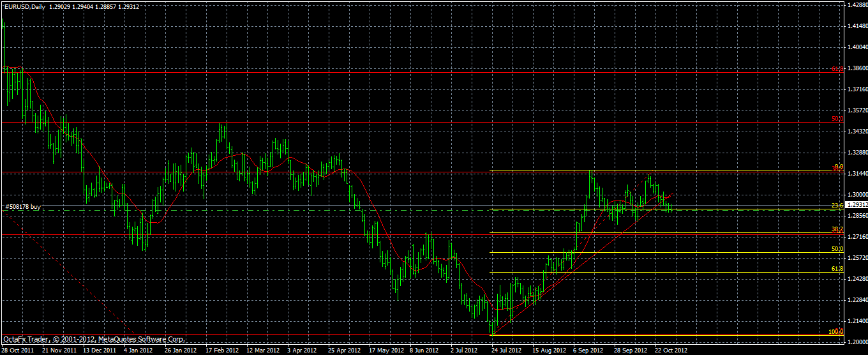Click the 24 Jul 2012 date label
The height and width of the screenshot is (355, 868).
point(507,351)
